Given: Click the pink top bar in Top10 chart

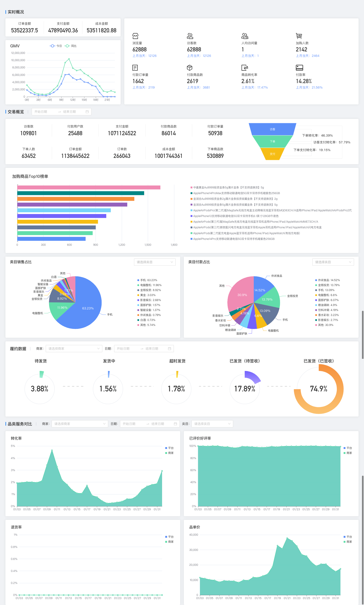Looking at the screenshot, I should click(89, 188).
